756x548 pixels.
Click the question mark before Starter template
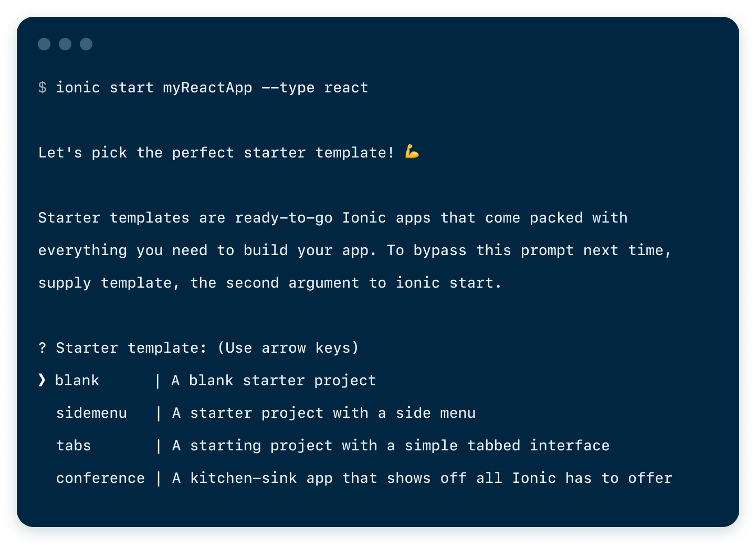point(43,348)
